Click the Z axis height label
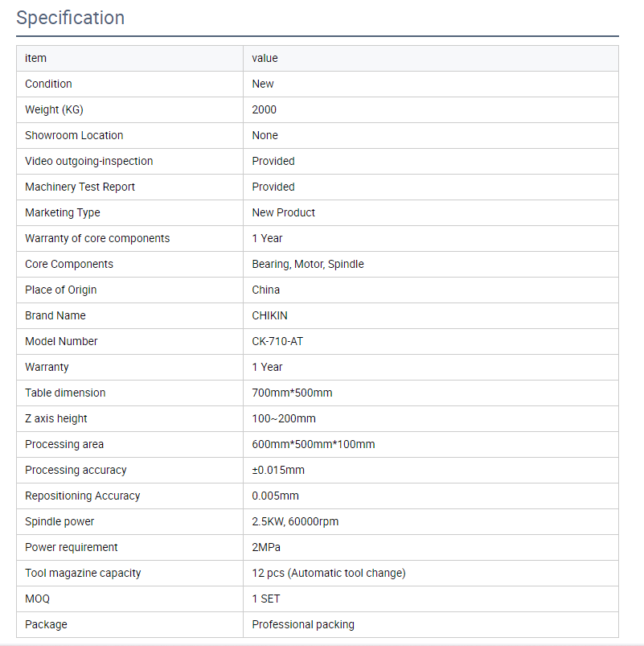Image resolution: width=644 pixels, height=646 pixels. tap(56, 418)
